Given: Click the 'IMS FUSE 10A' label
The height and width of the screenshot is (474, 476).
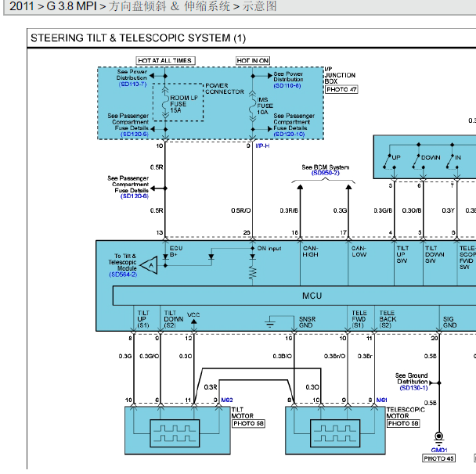Looking at the screenshot, I should (x=265, y=106).
